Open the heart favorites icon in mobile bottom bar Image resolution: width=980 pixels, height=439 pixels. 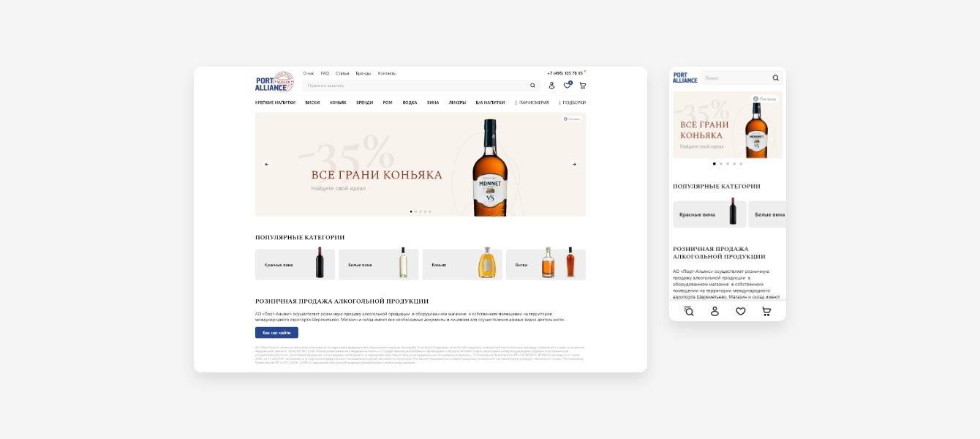click(x=741, y=311)
